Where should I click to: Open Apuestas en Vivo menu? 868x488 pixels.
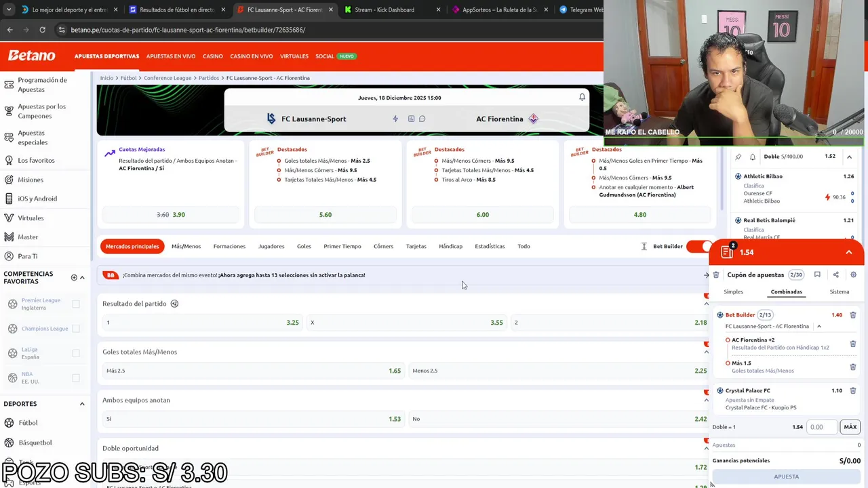pos(171,56)
